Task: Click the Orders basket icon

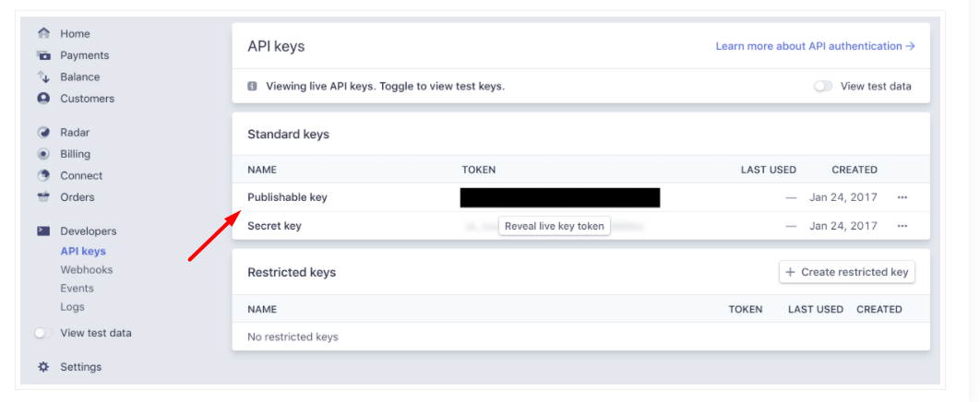Action: click(43, 197)
